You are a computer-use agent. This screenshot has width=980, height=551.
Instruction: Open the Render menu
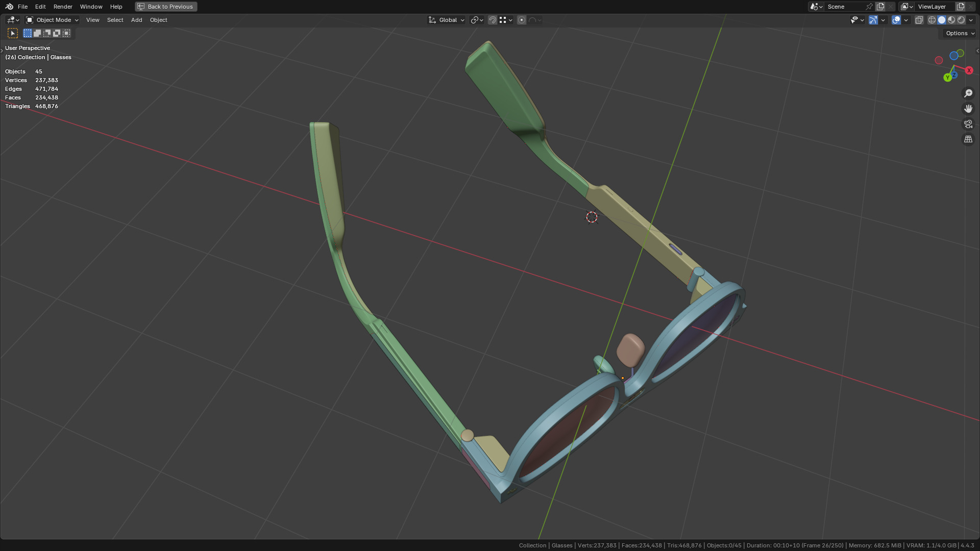coord(63,7)
